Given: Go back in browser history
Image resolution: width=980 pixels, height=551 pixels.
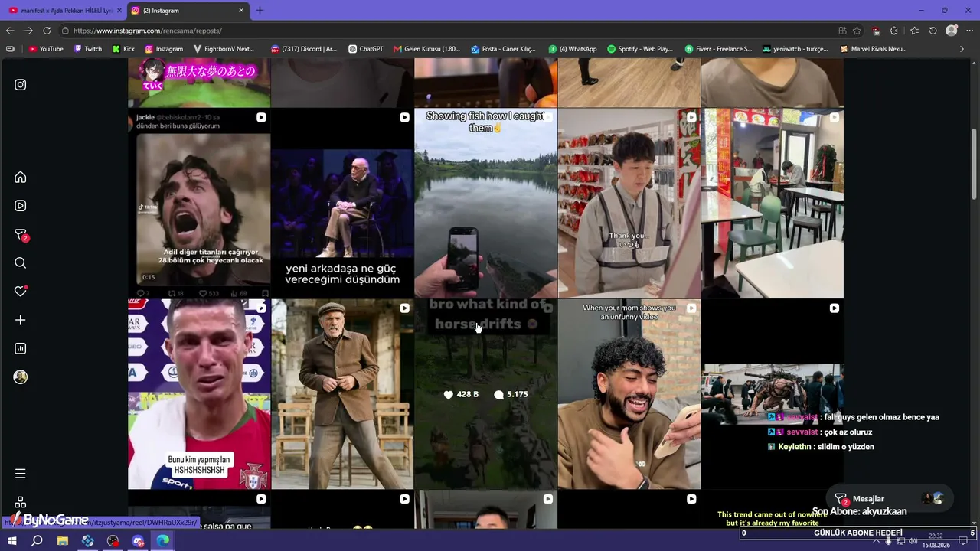Looking at the screenshot, I should (x=10, y=31).
